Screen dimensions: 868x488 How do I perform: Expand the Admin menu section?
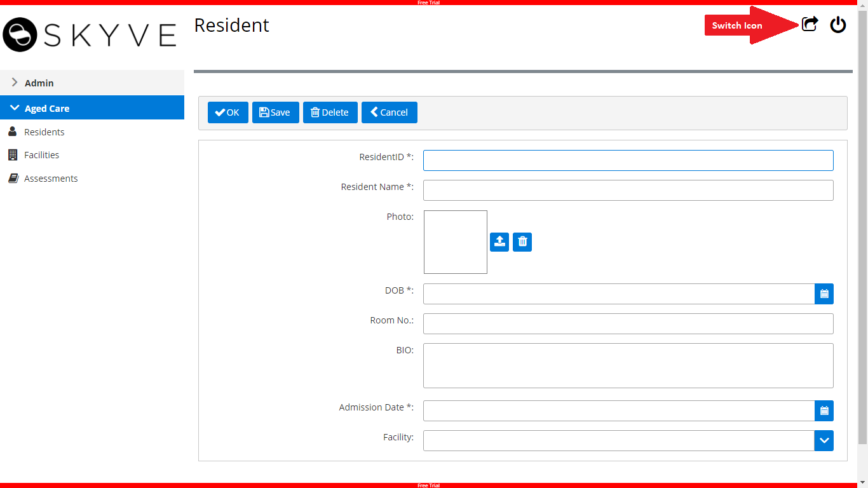92,83
